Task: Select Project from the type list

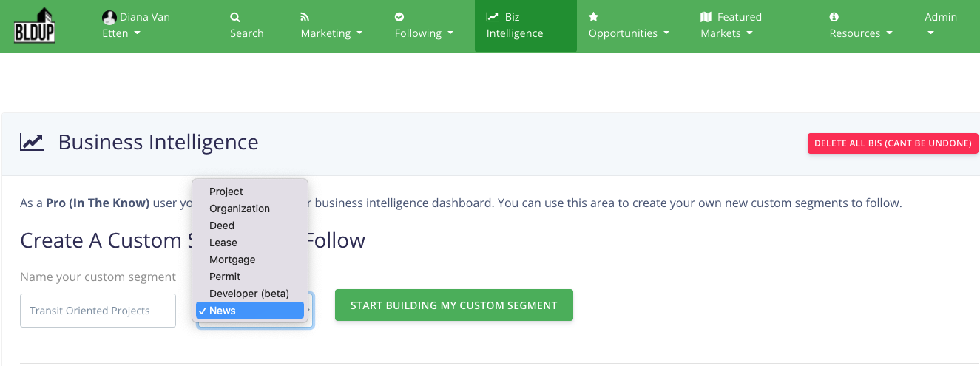Action: point(226,192)
